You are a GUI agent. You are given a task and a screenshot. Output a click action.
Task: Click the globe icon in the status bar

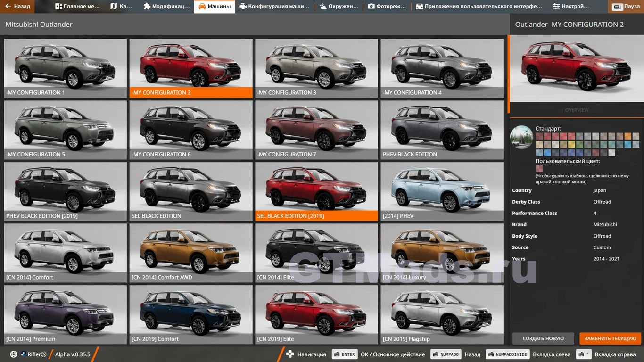(x=14, y=354)
